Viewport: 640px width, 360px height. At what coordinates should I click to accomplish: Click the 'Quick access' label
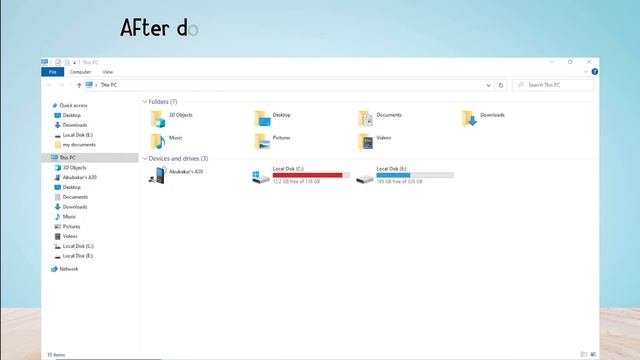[73, 105]
